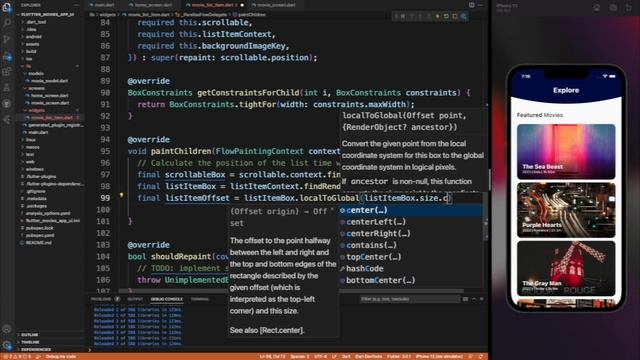640x360 pixels.
Task: Open the OUTPUT panel tab
Action: [135, 299]
